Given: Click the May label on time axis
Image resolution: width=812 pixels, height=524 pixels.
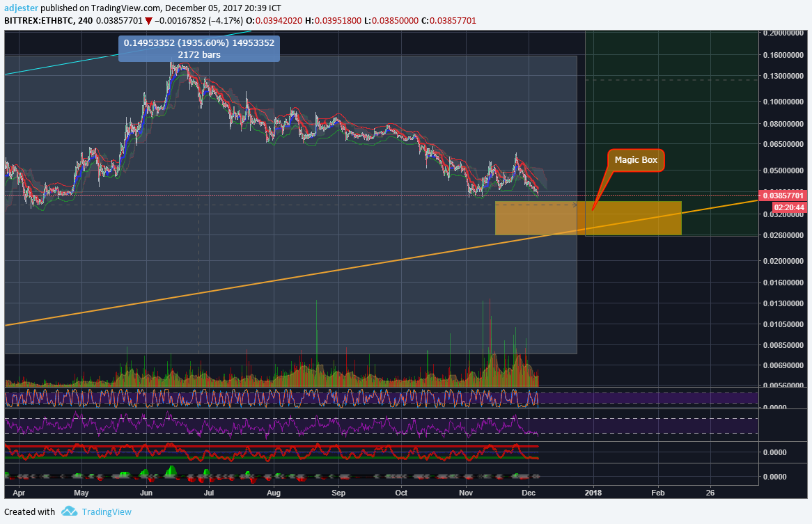Looking at the screenshot, I should tap(81, 493).
